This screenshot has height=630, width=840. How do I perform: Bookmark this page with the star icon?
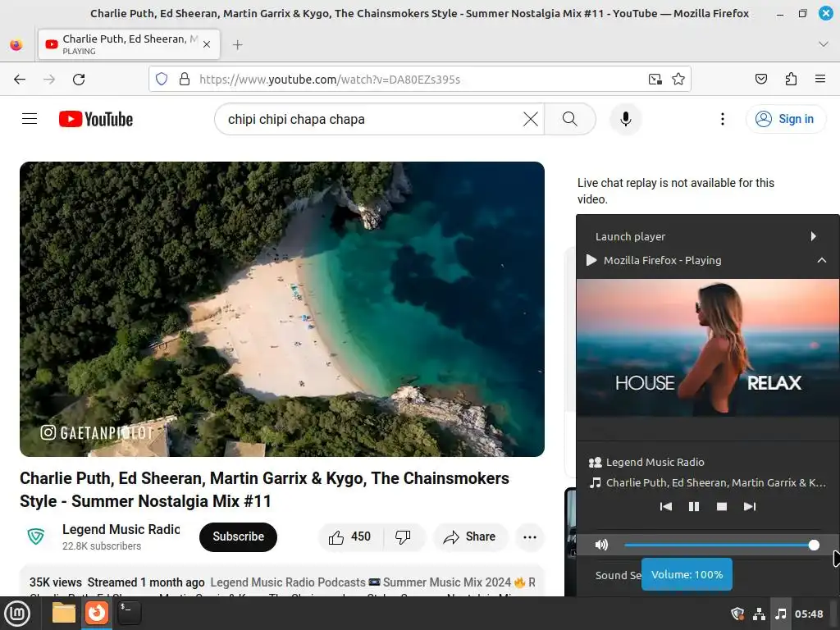(x=678, y=80)
